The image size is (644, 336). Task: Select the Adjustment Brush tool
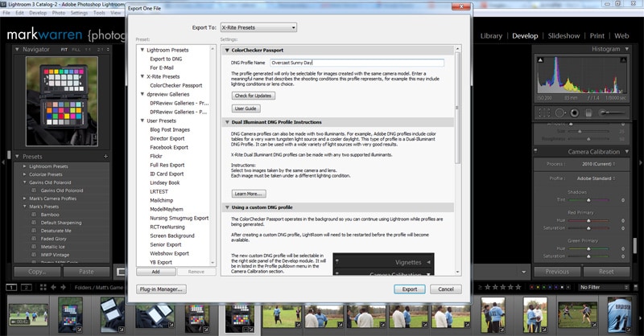point(613,113)
